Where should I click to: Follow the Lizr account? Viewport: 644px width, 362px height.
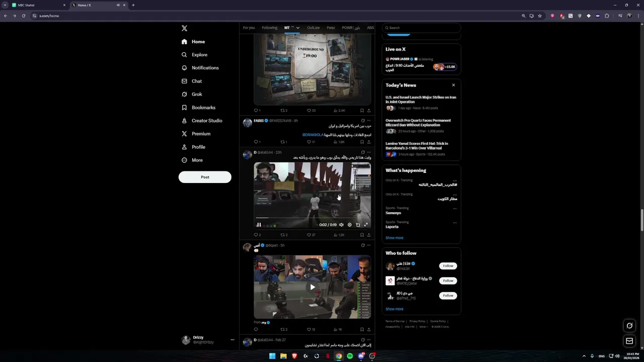tap(448, 266)
